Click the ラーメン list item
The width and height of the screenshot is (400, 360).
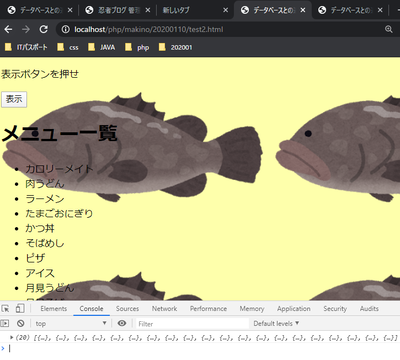tap(45, 199)
